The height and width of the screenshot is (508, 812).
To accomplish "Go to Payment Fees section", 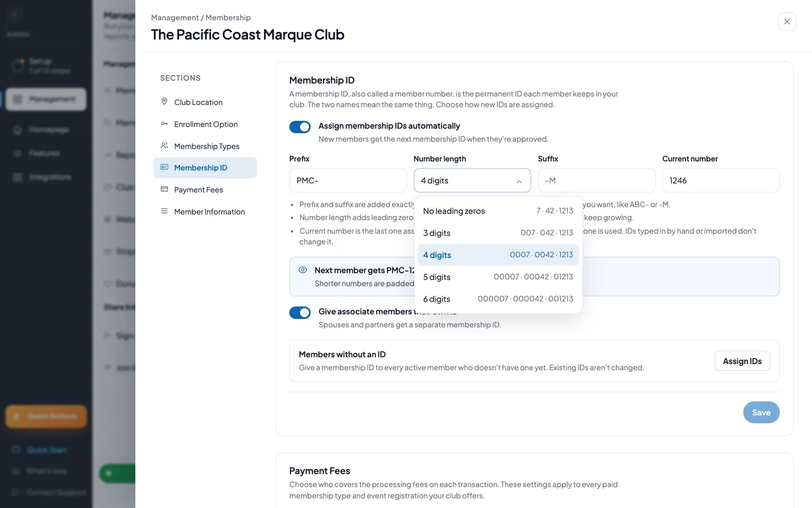I will [x=205, y=190].
